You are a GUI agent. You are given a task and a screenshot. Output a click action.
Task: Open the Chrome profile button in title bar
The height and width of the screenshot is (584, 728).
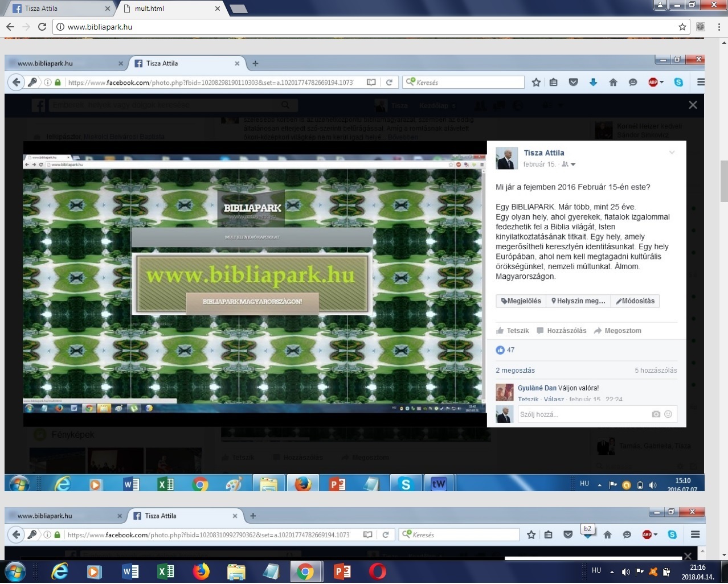660,5
